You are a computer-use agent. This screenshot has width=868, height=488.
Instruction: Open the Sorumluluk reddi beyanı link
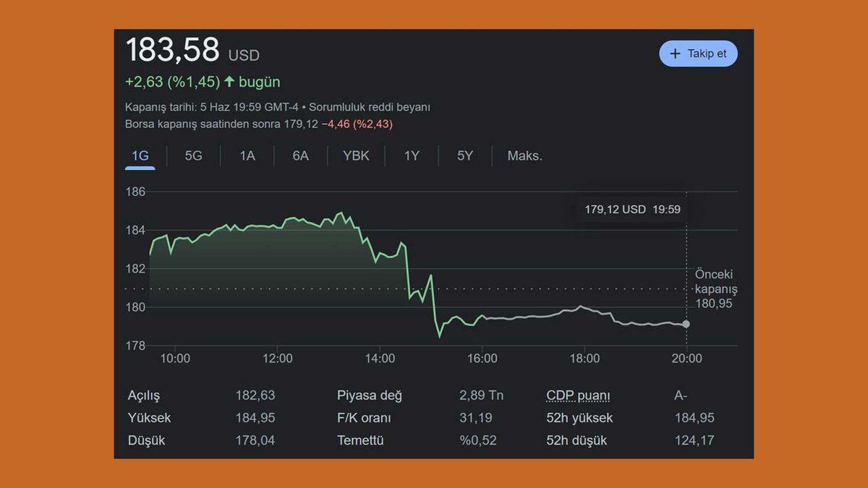370,107
